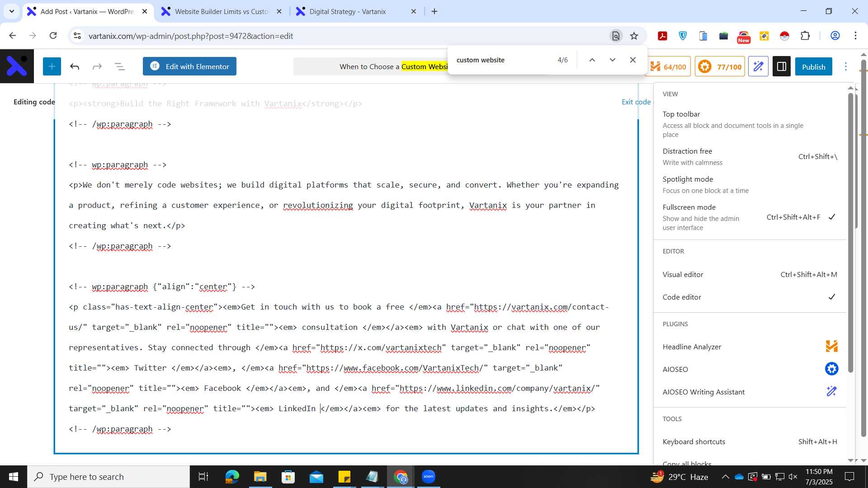Click the options menu scrollbar
This screenshot has height=488, width=868.
click(x=850, y=233)
